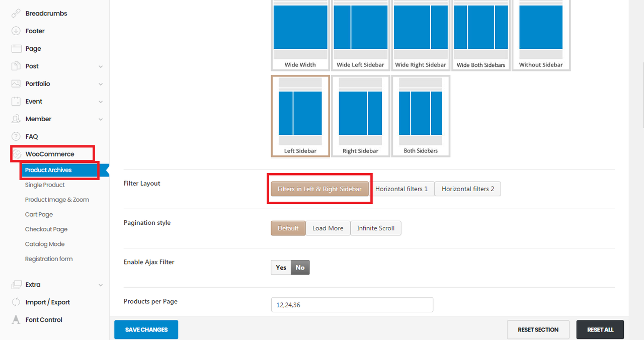The height and width of the screenshot is (340, 644).
Task: Click the Font Control letter icon
Action: point(16,320)
